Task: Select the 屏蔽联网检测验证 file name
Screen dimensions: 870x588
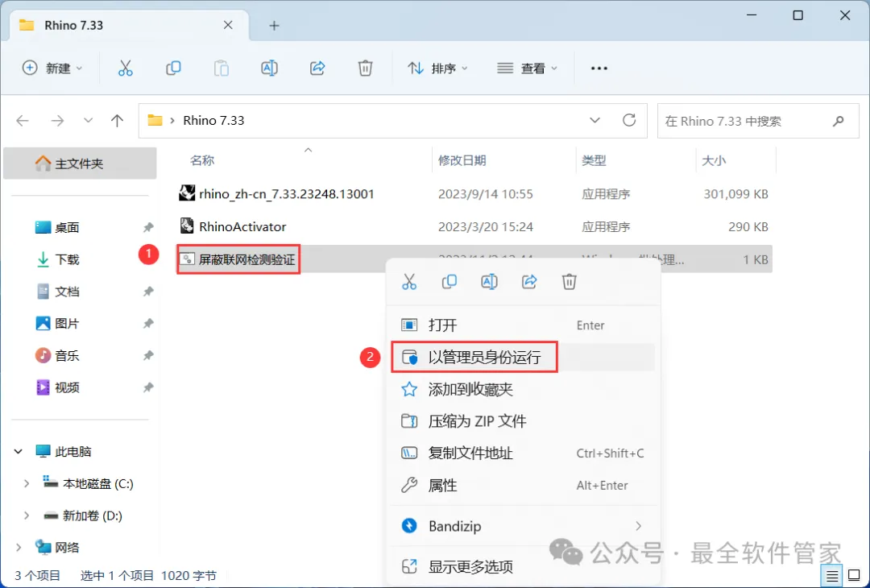Action: point(247,259)
